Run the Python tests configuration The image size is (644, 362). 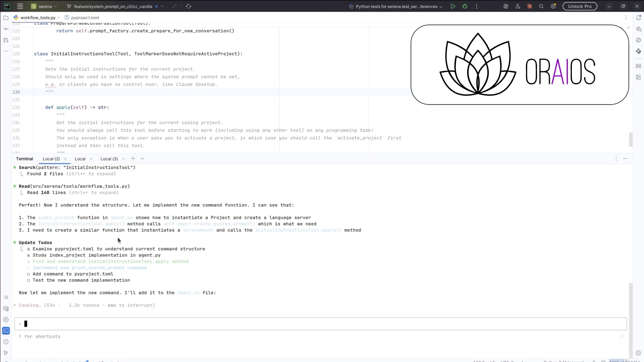[x=453, y=6]
